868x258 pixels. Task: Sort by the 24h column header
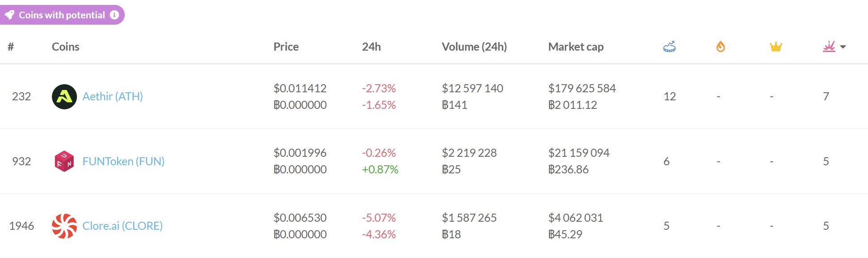click(371, 47)
